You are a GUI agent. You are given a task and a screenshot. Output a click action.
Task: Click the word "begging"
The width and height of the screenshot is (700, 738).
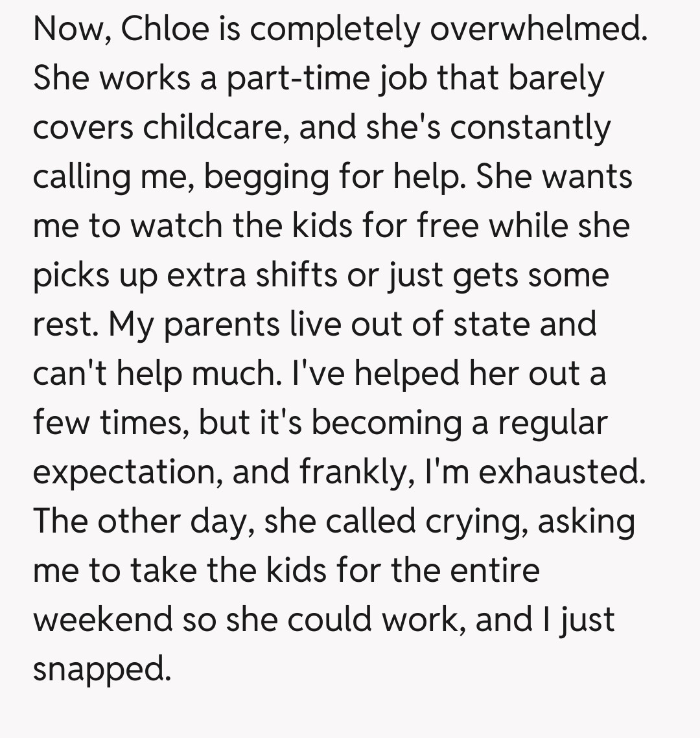click(266, 176)
